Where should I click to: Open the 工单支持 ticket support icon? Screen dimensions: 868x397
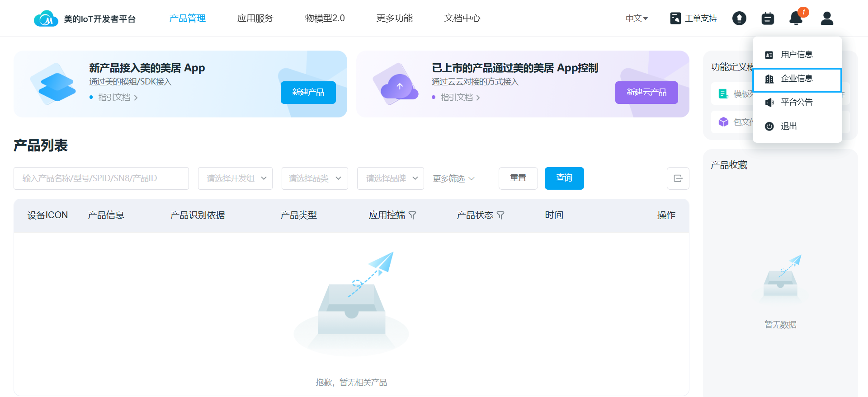pos(675,19)
